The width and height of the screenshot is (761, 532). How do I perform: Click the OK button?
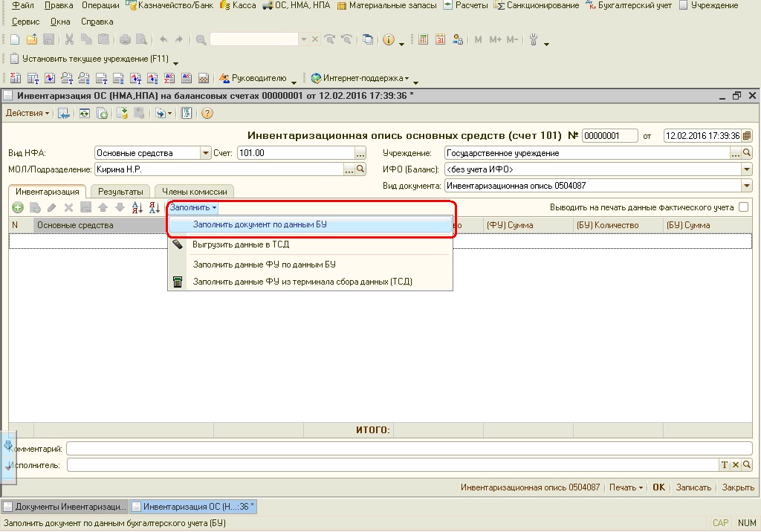pos(658,487)
